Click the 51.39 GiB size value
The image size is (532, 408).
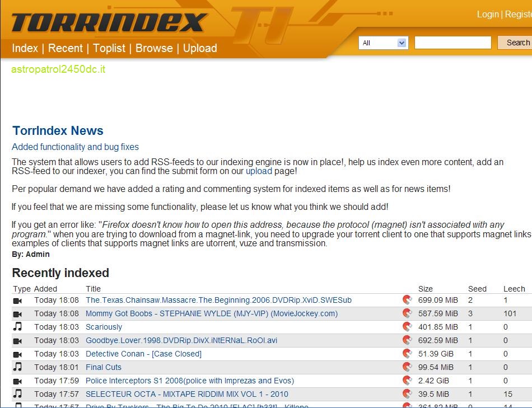pos(436,354)
